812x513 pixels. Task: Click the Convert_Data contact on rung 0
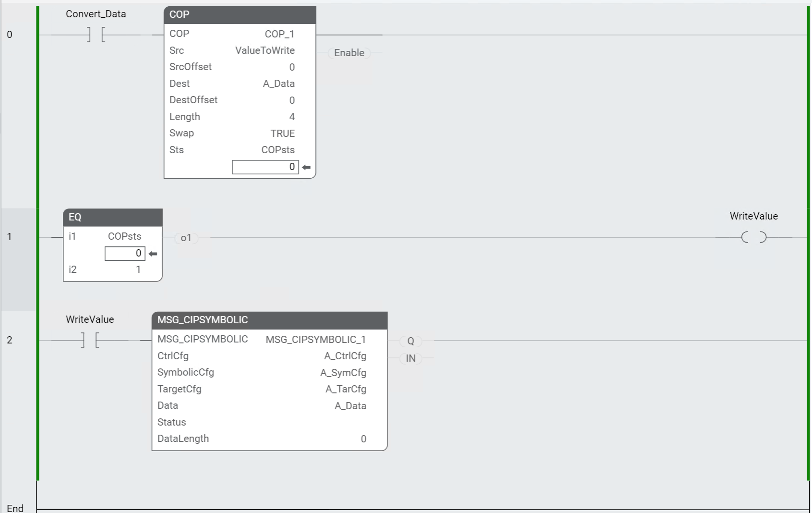point(96,35)
